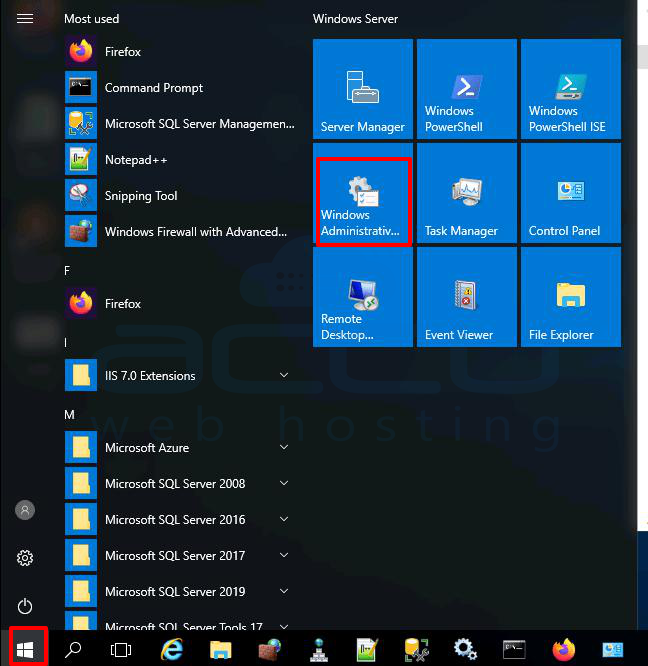Expand the Microsoft SQL Server 2017 folder

pos(180,556)
